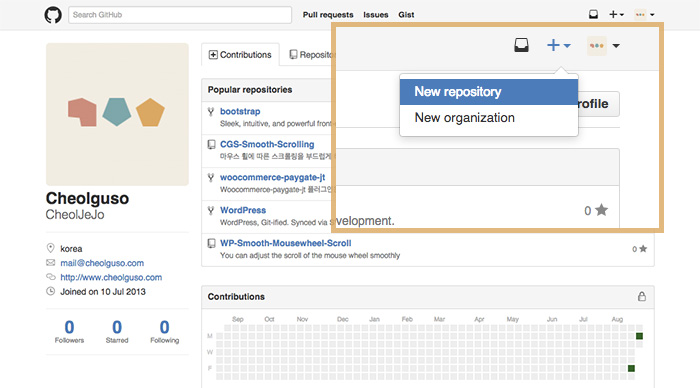The height and width of the screenshot is (388, 700).
Task: Click the Search GitHub input field
Action: coord(180,15)
